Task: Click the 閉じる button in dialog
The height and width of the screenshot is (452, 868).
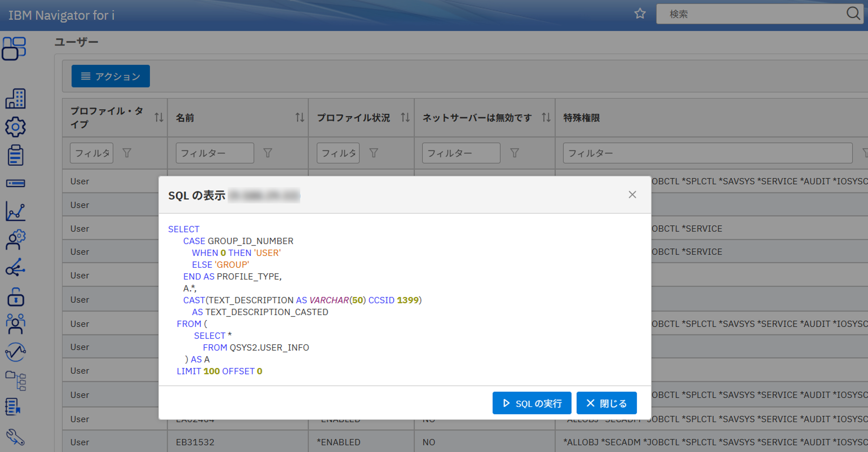Action: (606, 403)
